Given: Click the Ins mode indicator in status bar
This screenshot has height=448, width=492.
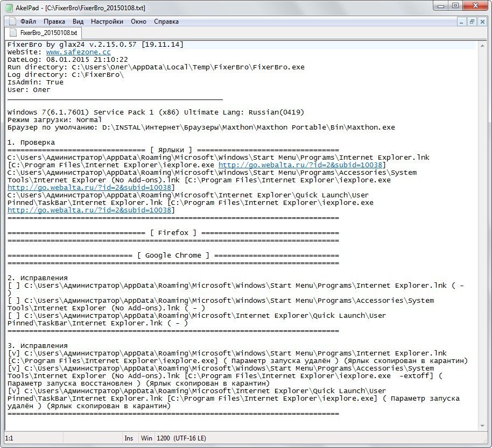Looking at the screenshot, I should pyautogui.click(x=129, y=438).
